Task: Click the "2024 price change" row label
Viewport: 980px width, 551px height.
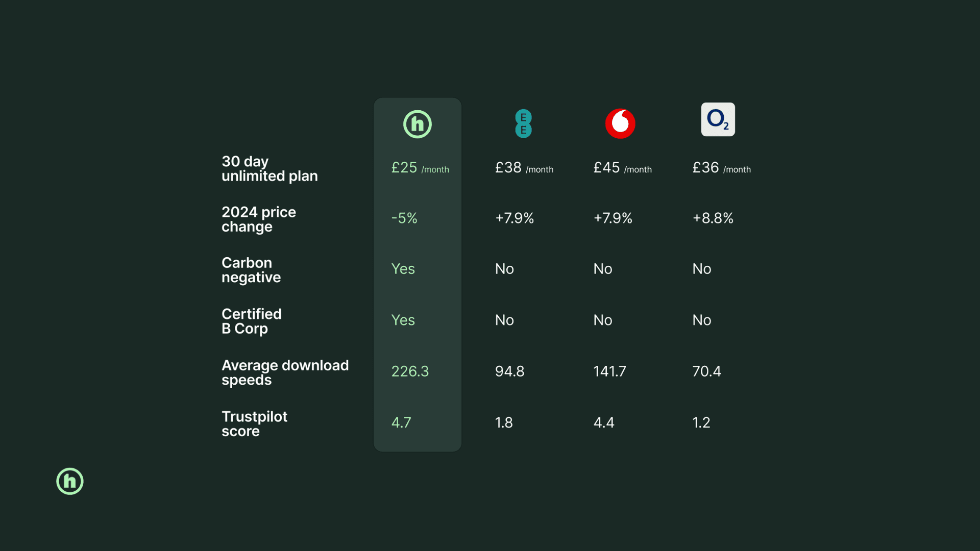Action: pos(258,219)
